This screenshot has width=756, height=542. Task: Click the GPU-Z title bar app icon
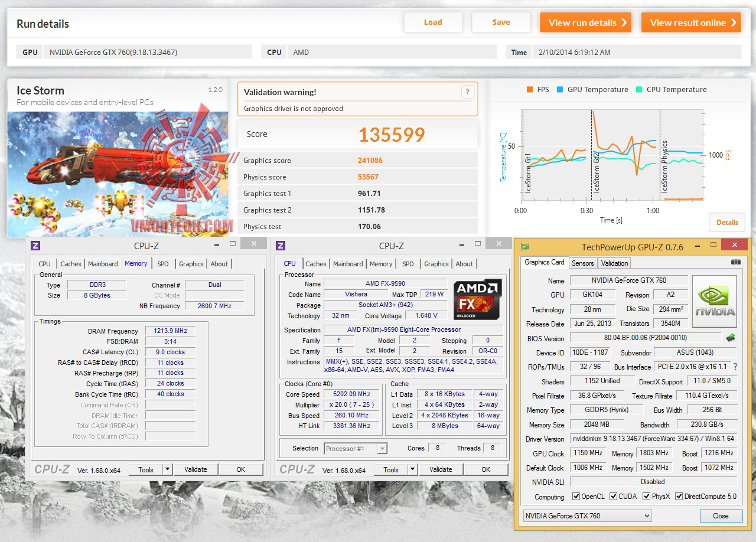524,247
